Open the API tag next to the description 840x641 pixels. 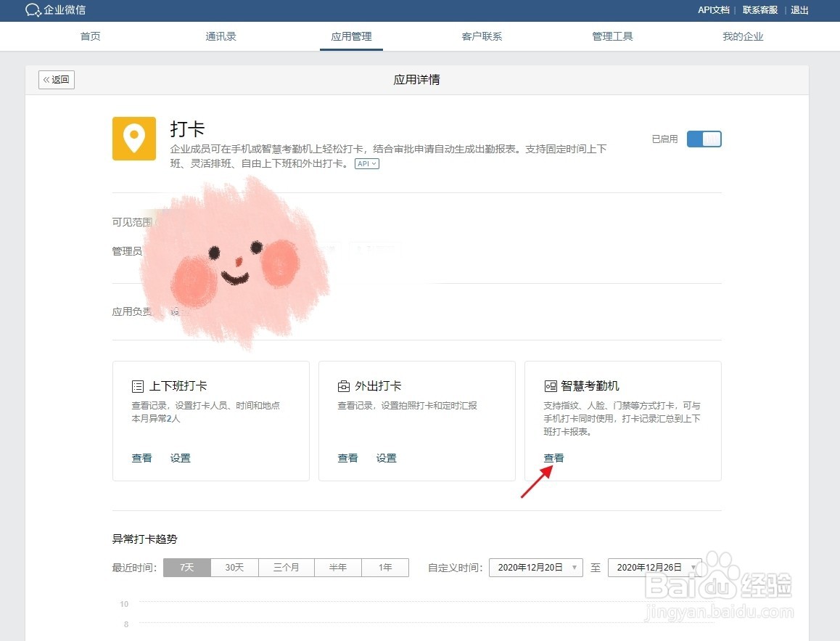[366, 163]
